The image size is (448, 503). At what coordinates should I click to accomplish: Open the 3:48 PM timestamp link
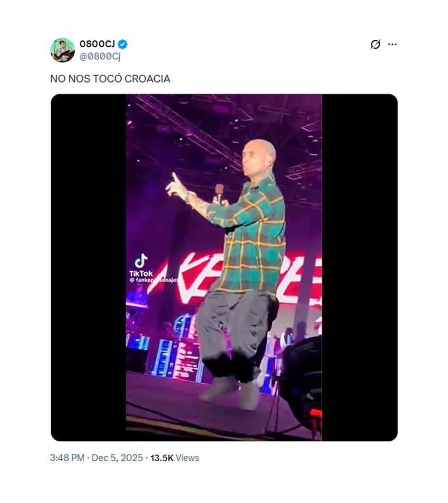pos(67,458)
